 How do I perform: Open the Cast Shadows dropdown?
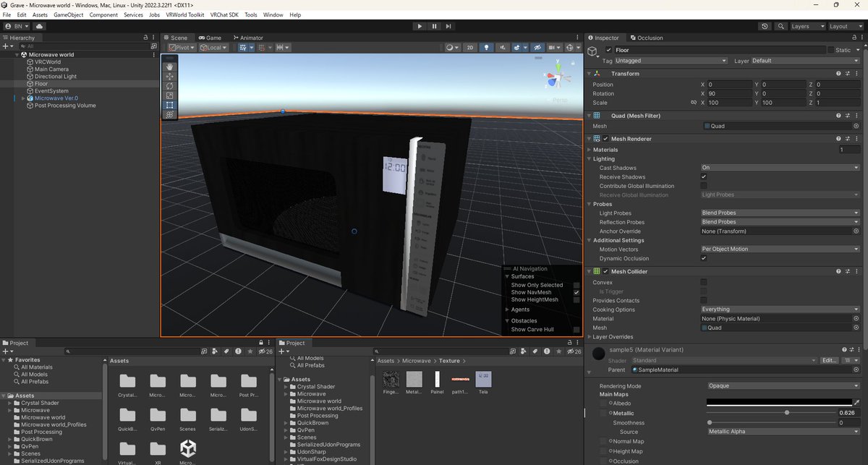coord(780,168)
